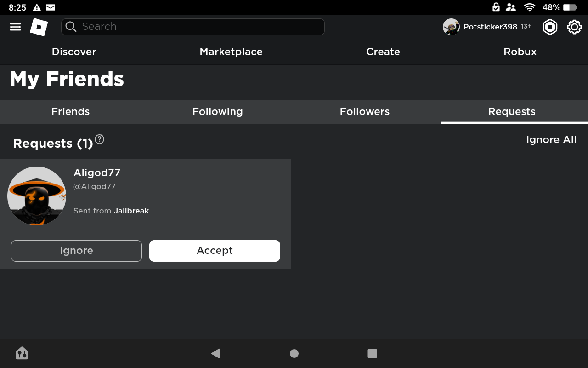This screenshot has width=588, height=368.
Task: Open the hamburger navigation menu
Action: (15, 27)
